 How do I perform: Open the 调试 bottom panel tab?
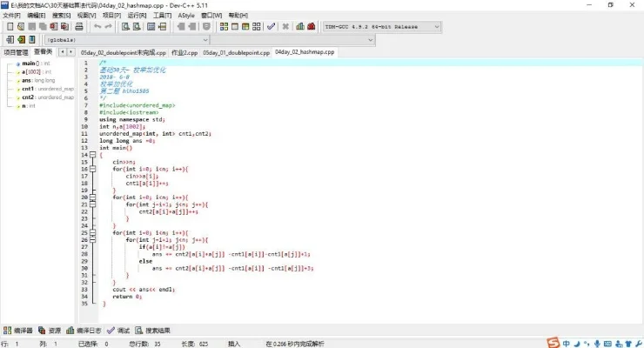(x=118, y=331)
